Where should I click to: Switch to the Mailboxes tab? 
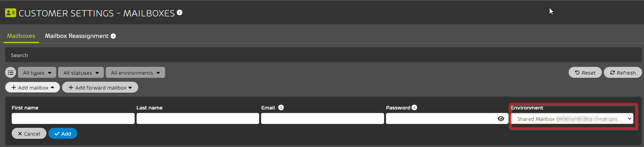[x=21, y=36]
